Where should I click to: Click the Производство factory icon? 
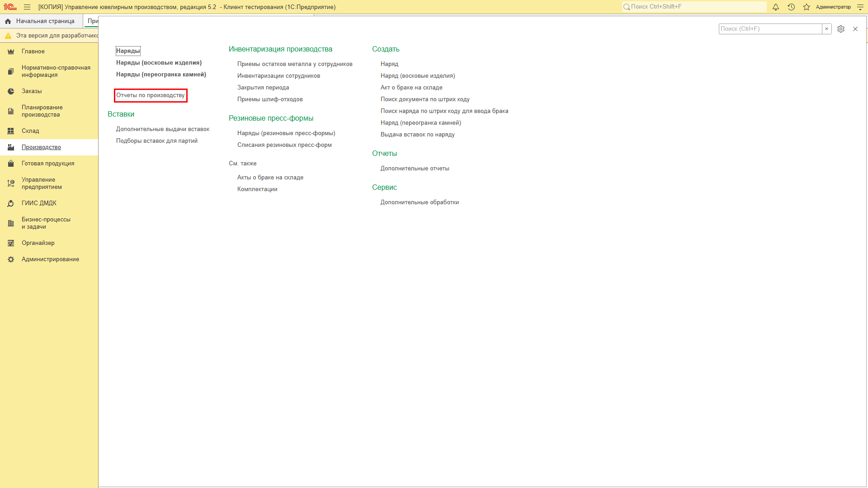(11, 147)
